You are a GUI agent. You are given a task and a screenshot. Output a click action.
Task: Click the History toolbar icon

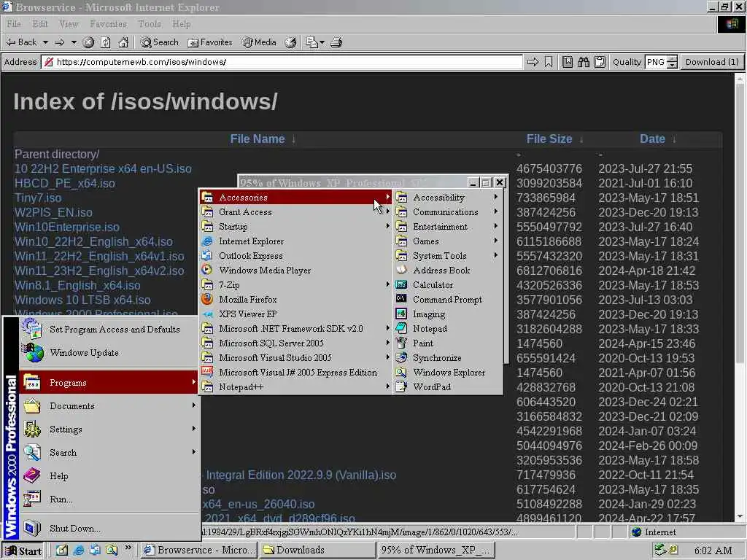pyautogui.click(x=290, y=42)
